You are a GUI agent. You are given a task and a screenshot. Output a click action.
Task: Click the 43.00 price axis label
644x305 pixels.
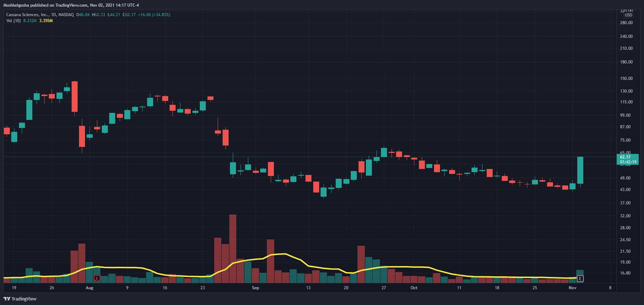point(625,190)
